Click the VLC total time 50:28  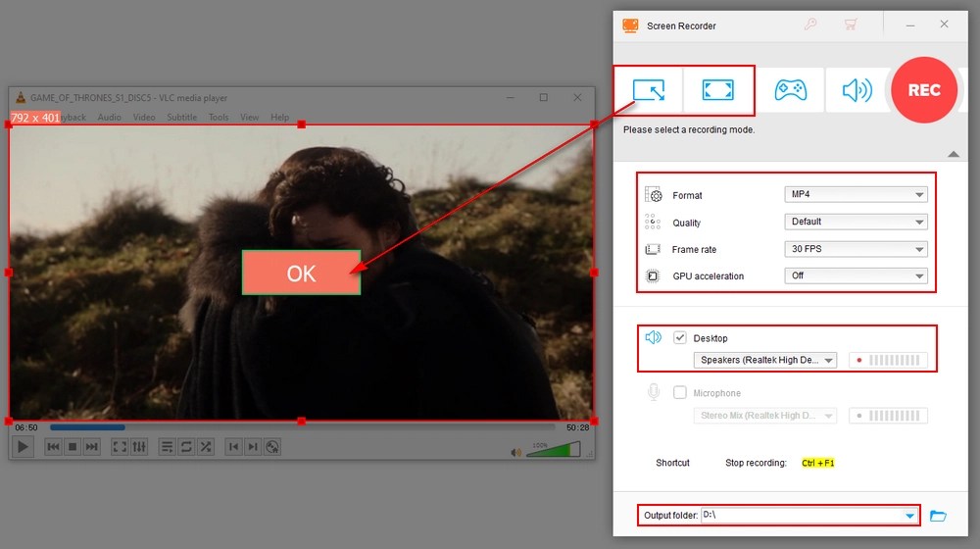coord(577,427)
